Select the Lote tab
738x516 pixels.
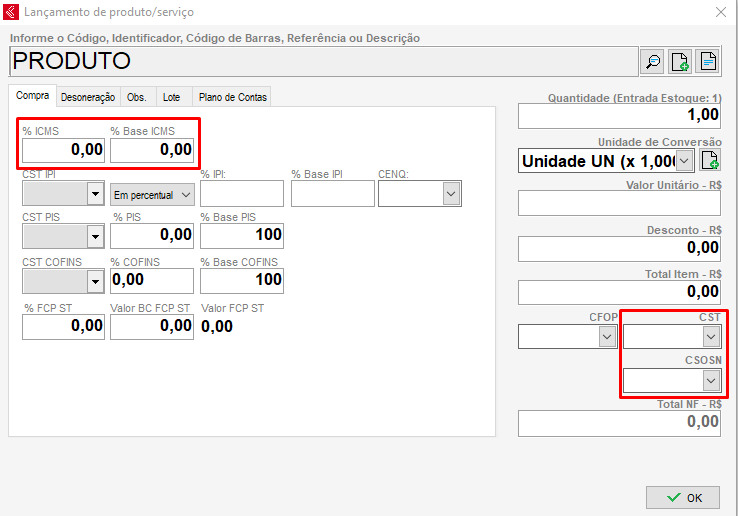click(x=172, y=97)
